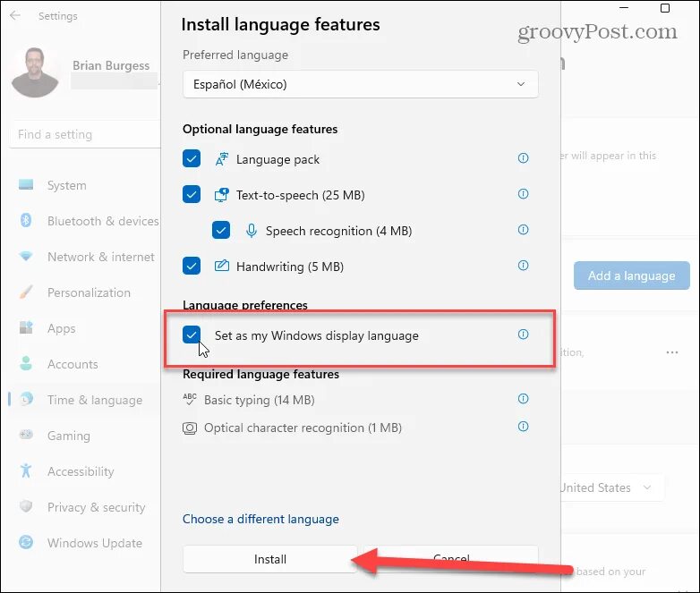Uncheck the Language pack checkbox
Image resolution: width=700 pixels, height=593 pixels.
click(192, 158)
